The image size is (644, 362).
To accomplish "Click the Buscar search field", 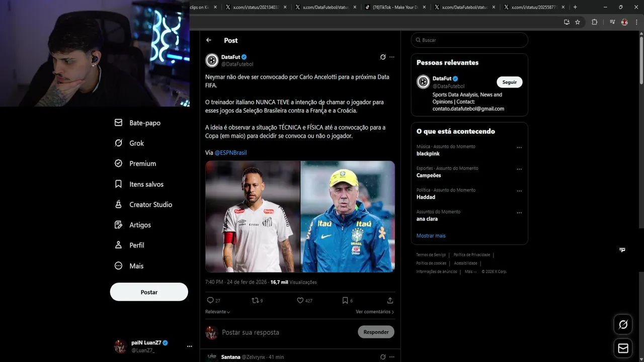I will pyautogui.click(x=469, y=40).
